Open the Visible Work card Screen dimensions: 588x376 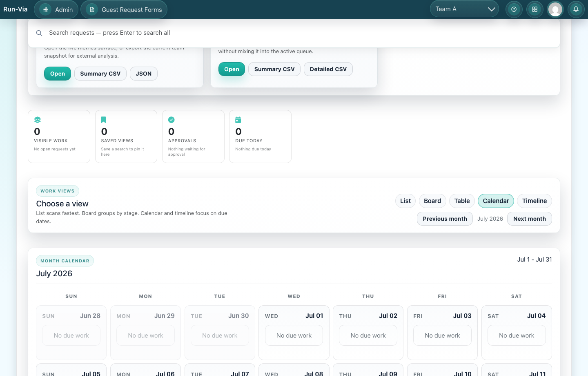[x=59, y=137]
